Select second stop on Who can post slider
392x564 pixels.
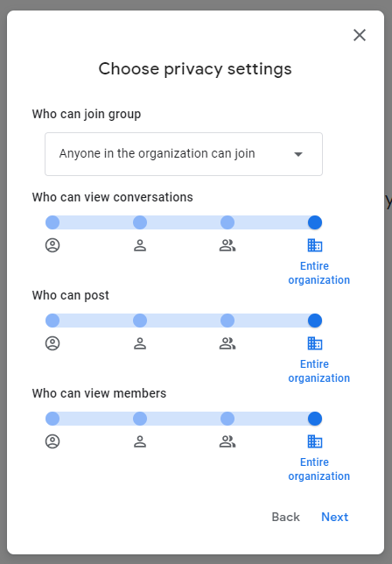(x=140, y=321)
